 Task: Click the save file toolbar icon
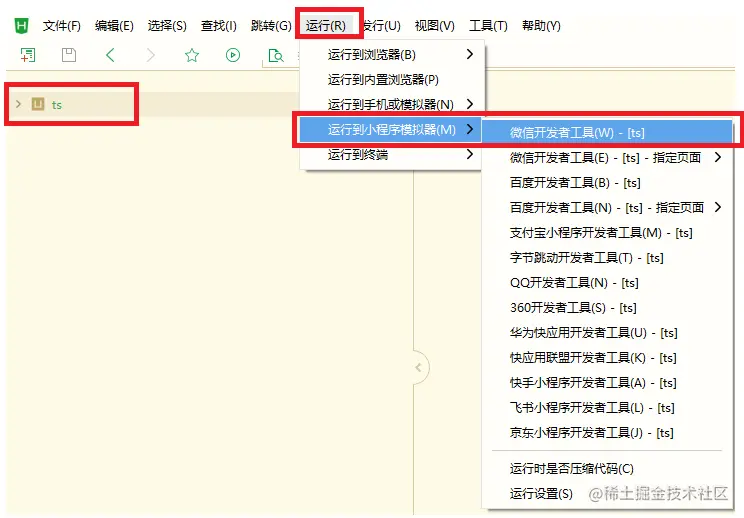(x=69, y=55)
